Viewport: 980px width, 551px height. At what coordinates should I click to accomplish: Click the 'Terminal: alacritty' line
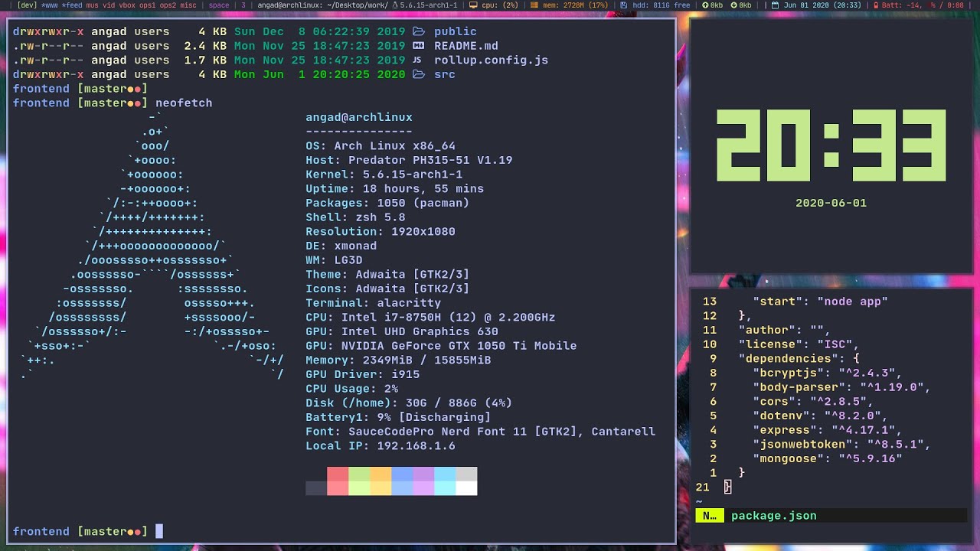[374, 303]
